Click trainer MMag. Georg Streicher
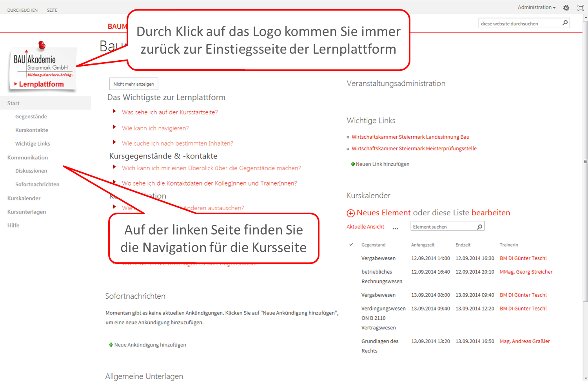Screen dimensions: 588x381 526,272
